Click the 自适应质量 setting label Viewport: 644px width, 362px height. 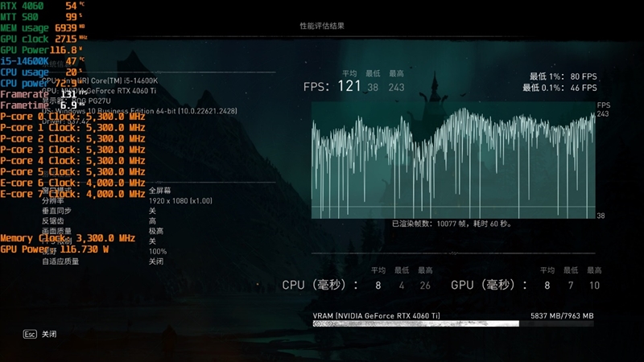click(x=60, y=261)
